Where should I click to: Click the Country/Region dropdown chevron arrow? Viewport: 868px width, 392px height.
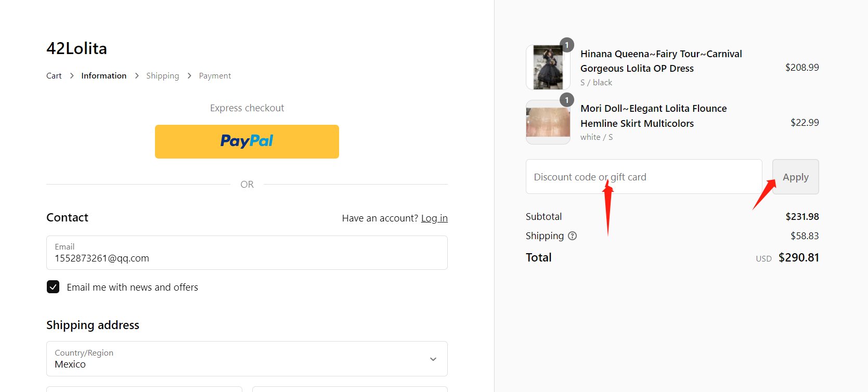click(433, 359)
